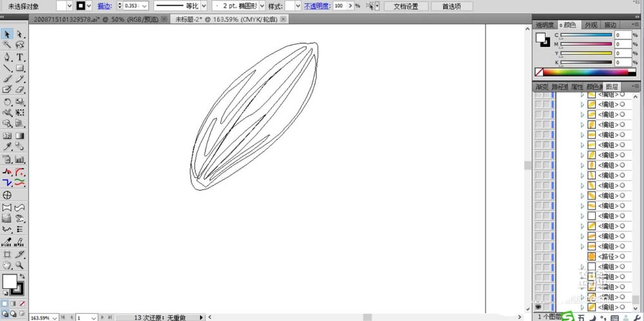Click the 文档设置 button
The height and width of the screenshot is (321, 644).
(x=406, y=6)
